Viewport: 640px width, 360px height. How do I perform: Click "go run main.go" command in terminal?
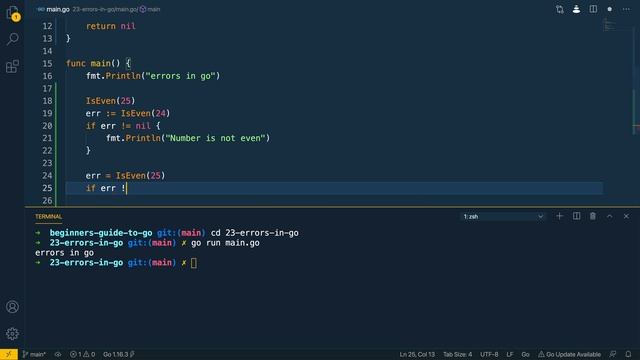pos(225,243)
